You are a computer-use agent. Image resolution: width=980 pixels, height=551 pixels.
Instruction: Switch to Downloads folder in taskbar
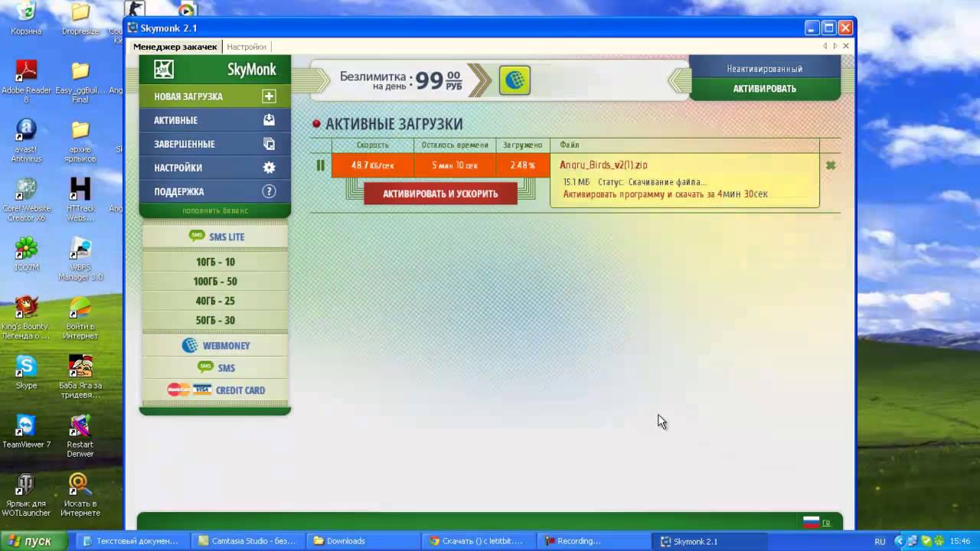click(x=363, y=541)
